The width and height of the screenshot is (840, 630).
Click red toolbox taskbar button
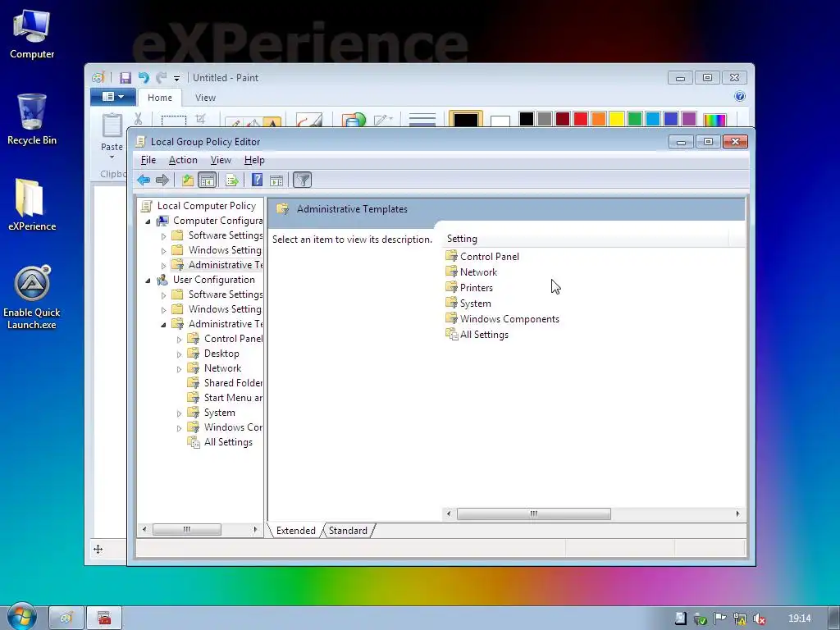tap(104, 619)
